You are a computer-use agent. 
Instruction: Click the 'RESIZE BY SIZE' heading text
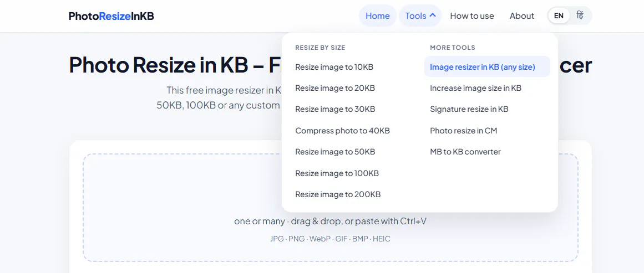click(x=320, y=48)
